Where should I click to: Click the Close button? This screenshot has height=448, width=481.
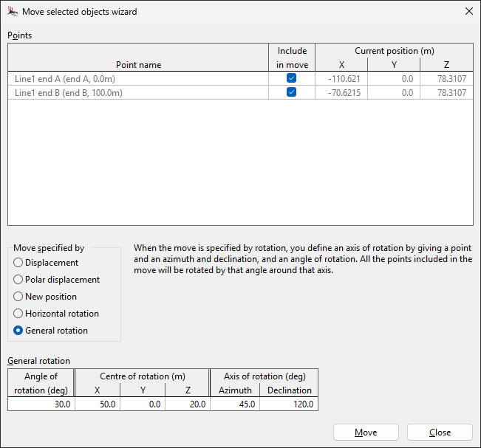pyautogui.click(x=440, y=433)
